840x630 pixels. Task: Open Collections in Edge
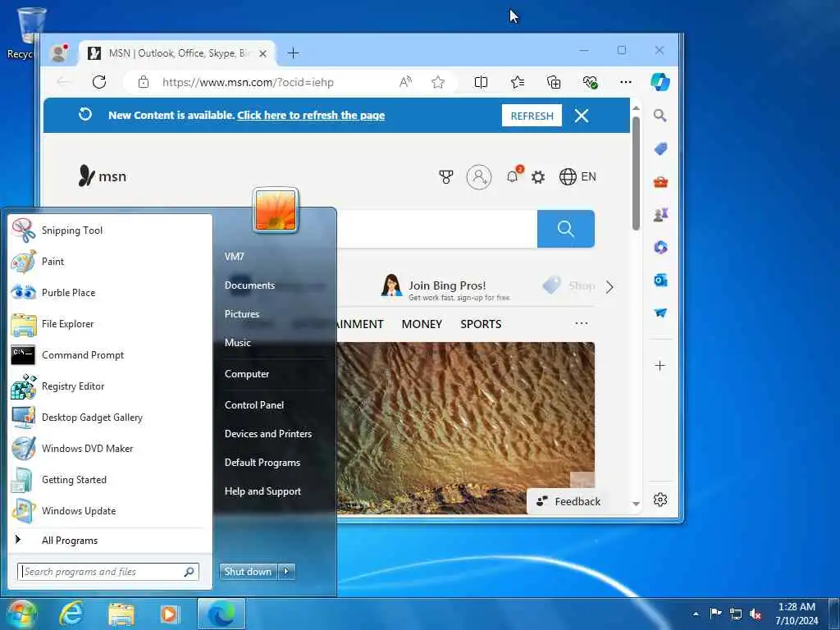[554, 82]
